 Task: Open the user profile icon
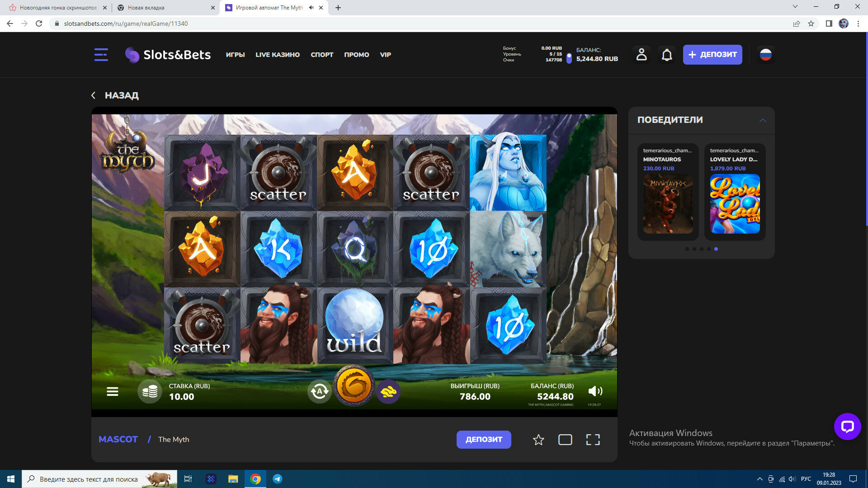click(641, 55)
